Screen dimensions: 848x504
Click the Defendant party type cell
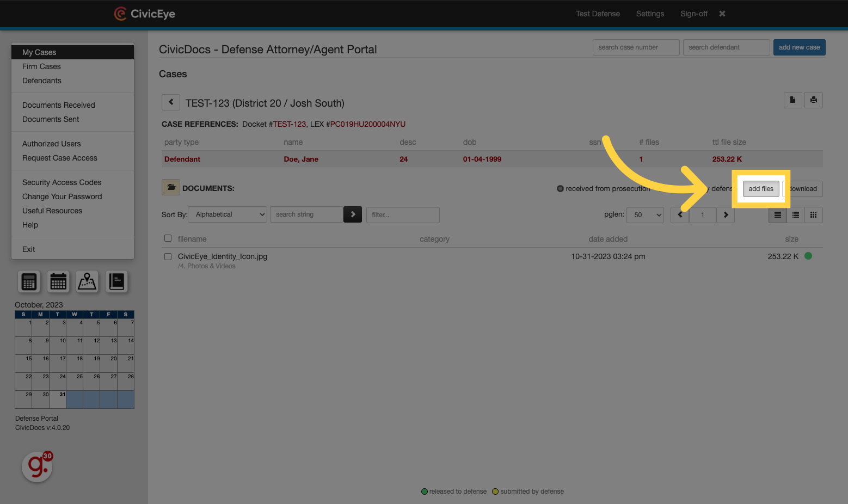[182, 159]
